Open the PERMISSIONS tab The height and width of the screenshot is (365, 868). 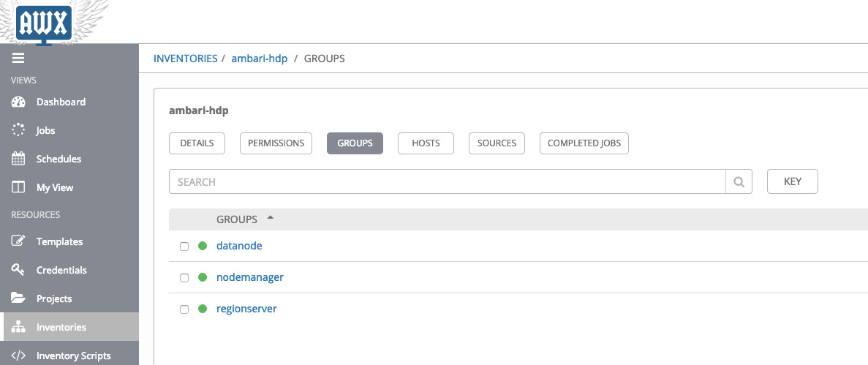point(276,143)
